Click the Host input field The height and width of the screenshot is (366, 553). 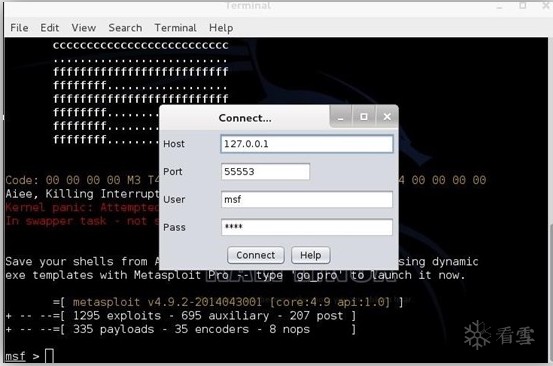pyautogui.click(x=307, y=144)
